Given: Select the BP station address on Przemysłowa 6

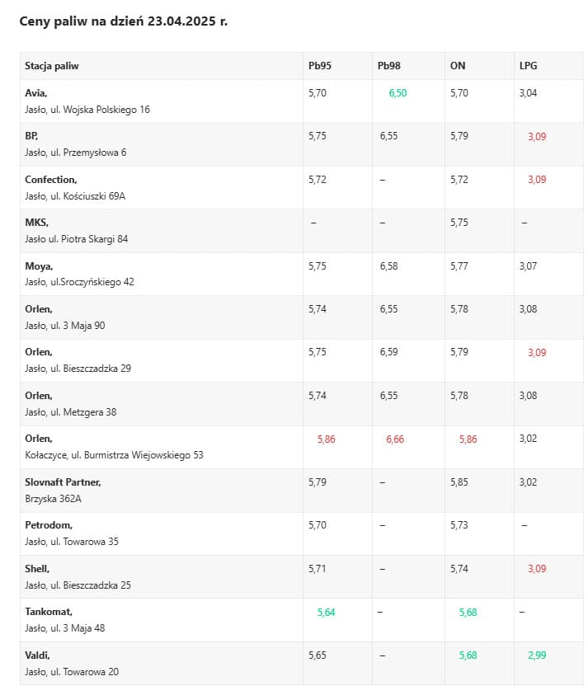Looking at the screenshot, I should [76, 153].
